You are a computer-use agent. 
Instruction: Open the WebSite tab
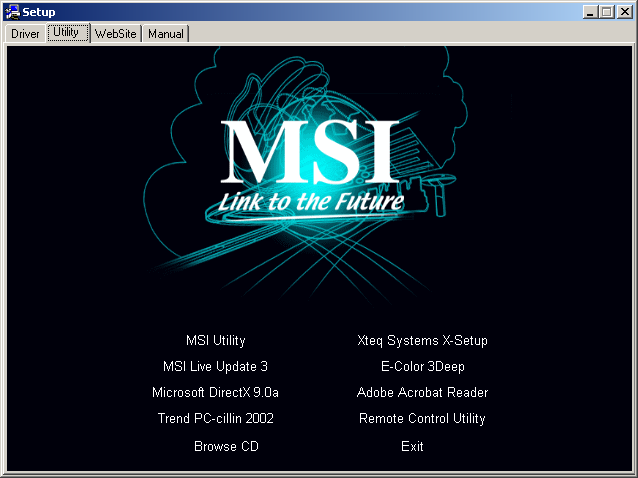(116, 33)
